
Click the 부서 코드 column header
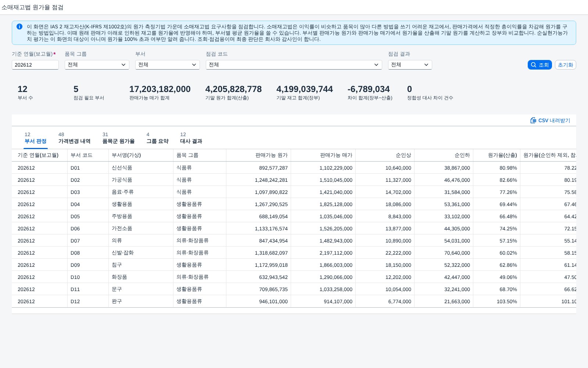point(88,155)
